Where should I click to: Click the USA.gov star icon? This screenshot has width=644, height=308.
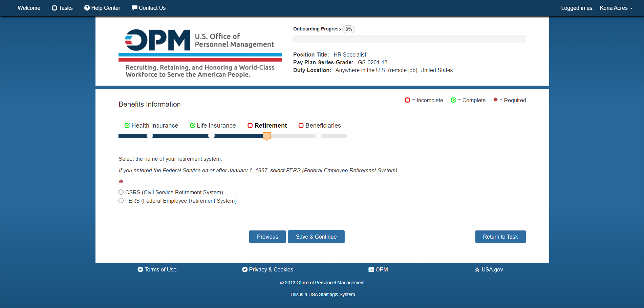[x=477, y=270]
